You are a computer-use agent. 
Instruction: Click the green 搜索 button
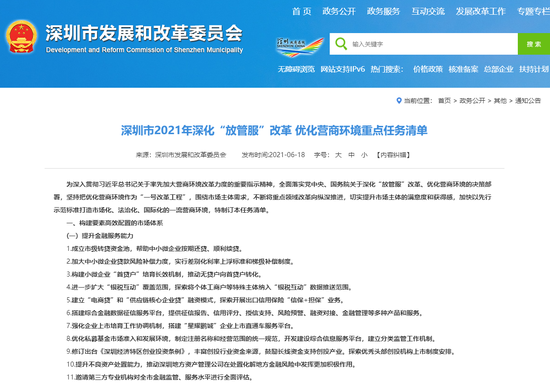pyautogui.click(x=534, y=44)
